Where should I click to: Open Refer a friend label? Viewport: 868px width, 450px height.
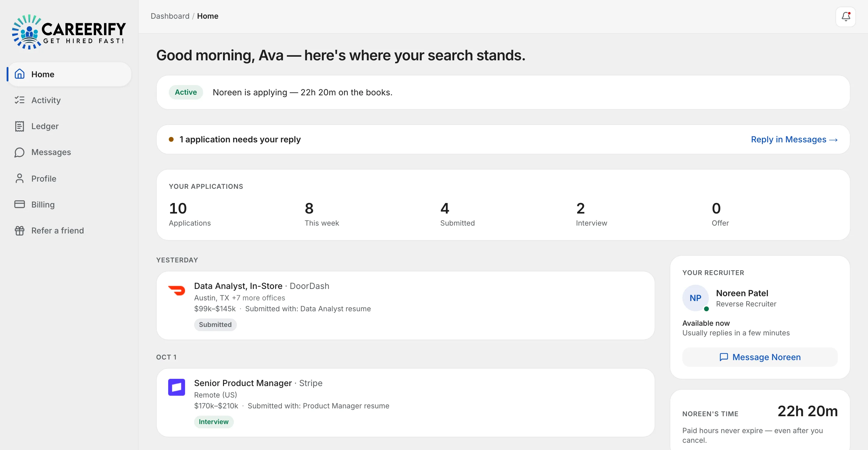[x=58, y=230]
